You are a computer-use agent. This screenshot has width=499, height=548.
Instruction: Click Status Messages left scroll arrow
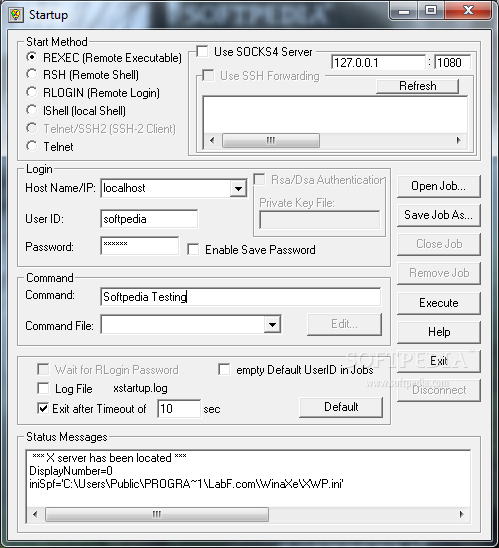coord(35,514)
